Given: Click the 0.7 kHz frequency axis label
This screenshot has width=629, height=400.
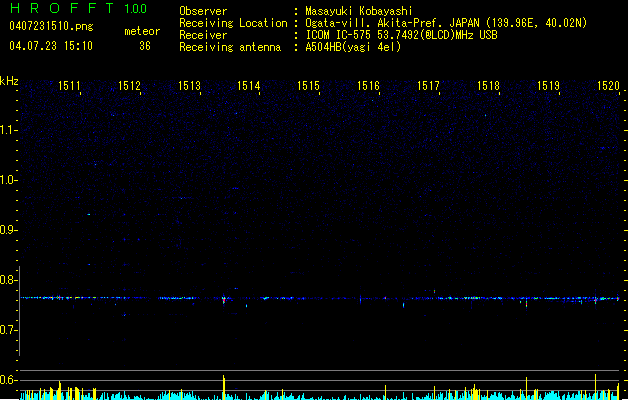Looking at the screenshot, I should [8, 330].
